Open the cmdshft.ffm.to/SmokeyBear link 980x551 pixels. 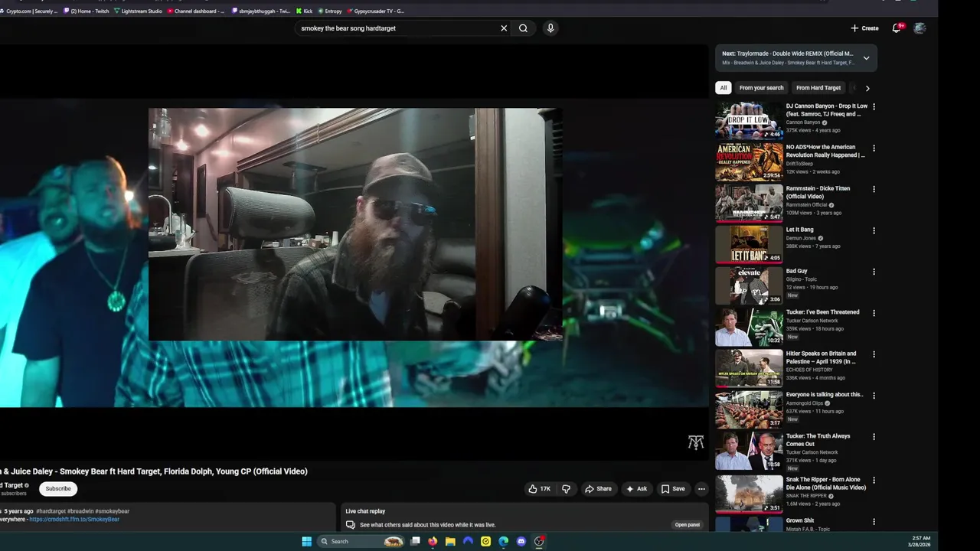pyautogui.click(x=74, y=520)
